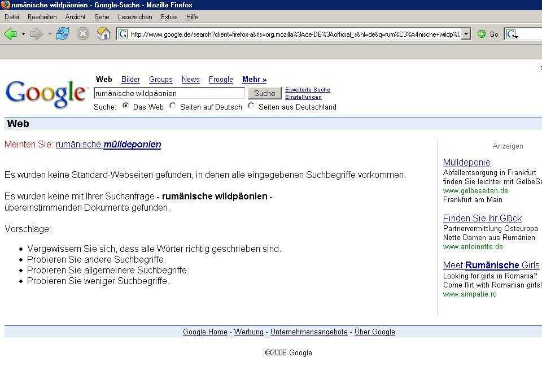The height and width of the screenshot is (392, 542).
Task: Click the Vorschläge: heading text
Action: (28, 229)
